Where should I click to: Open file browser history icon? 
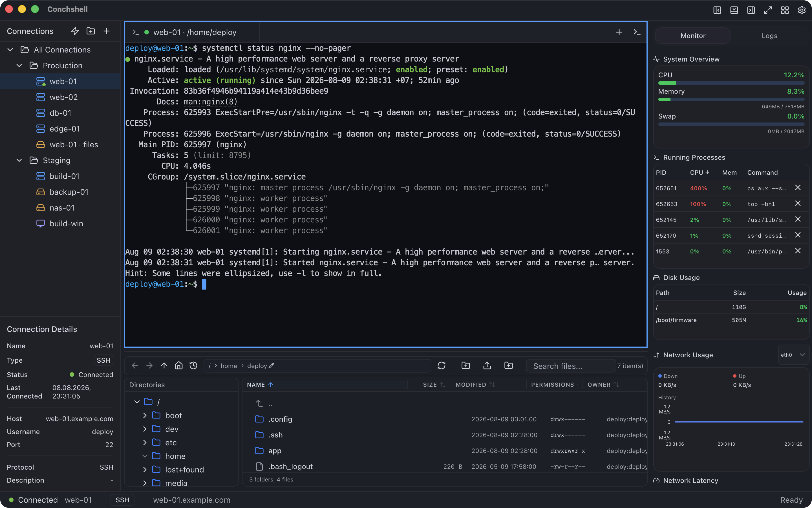(193, 365)
